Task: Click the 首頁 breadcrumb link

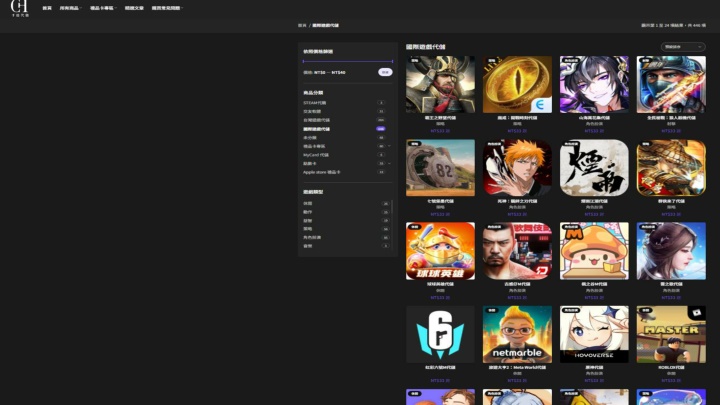Action: 302,25
